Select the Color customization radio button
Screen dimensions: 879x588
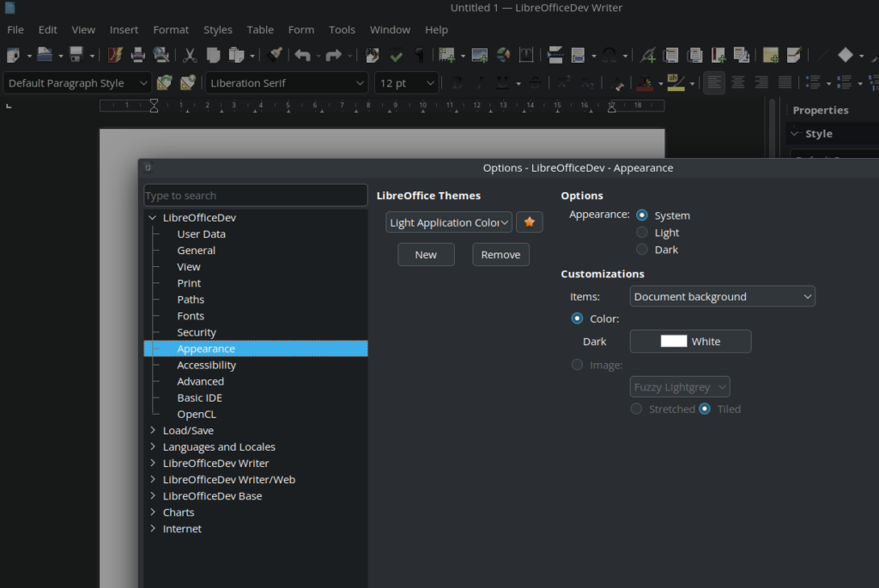pyautogui.click(x=577, y=318)
